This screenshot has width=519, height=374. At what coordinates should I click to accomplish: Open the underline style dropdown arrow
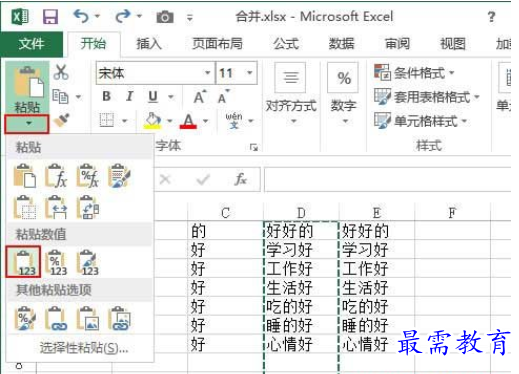(171, 97)
